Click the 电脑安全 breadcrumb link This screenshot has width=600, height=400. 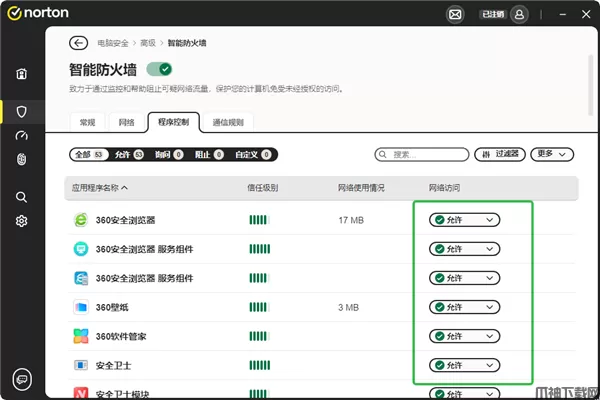click(x=111, y=44)
